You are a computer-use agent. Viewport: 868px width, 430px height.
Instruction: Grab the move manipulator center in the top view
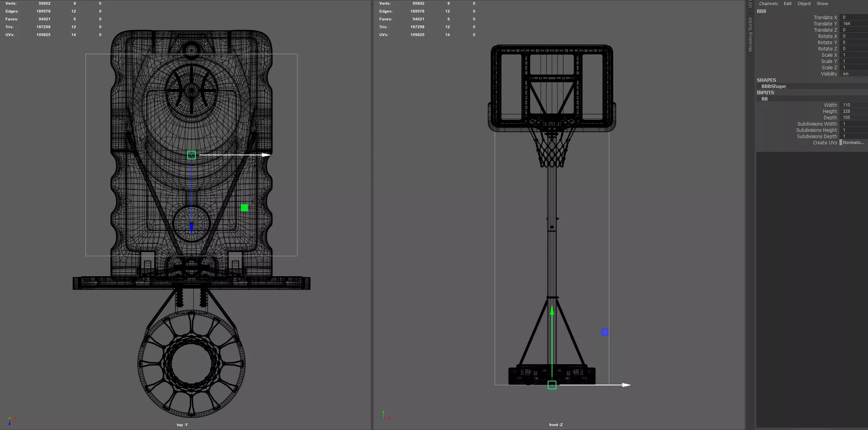[x=191, y=155]
